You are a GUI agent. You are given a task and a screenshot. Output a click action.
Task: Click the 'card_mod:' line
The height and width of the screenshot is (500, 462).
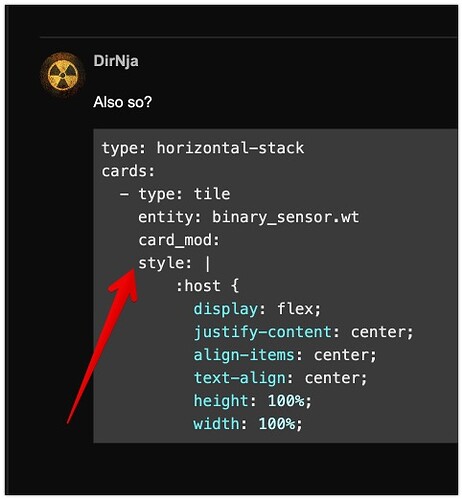coord(179,240)
